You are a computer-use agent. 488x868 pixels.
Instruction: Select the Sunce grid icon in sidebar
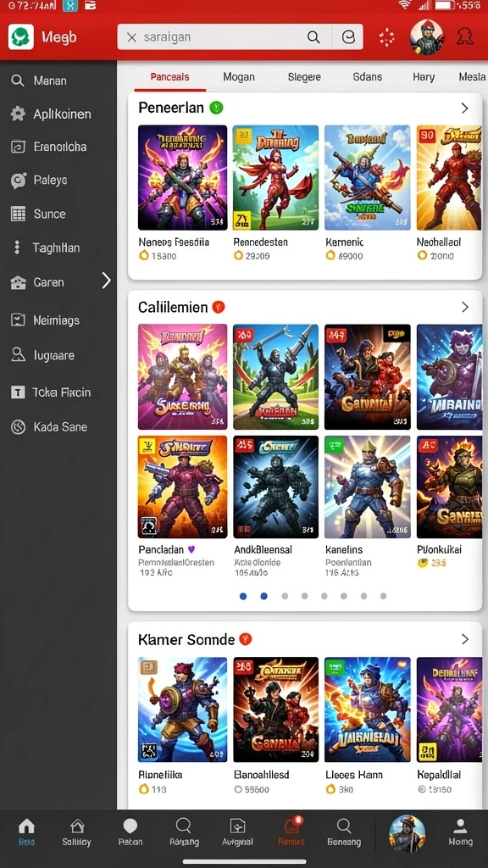[x=19, y=214]
